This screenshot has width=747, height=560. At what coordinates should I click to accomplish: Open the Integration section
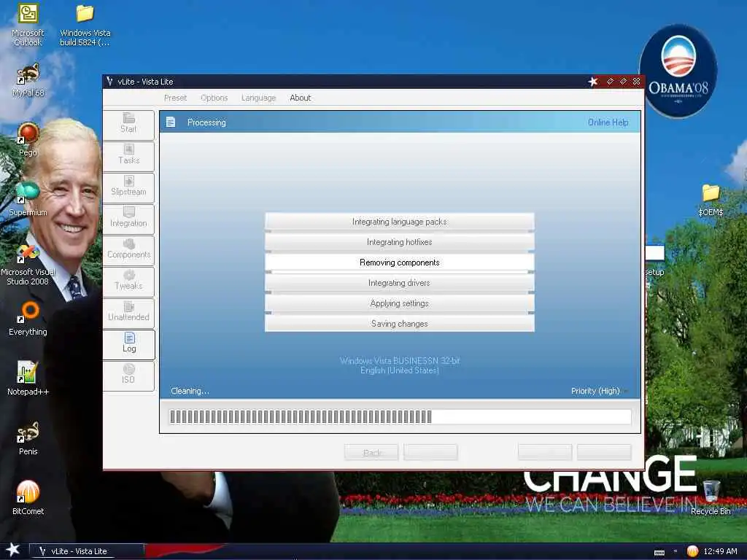128,219
